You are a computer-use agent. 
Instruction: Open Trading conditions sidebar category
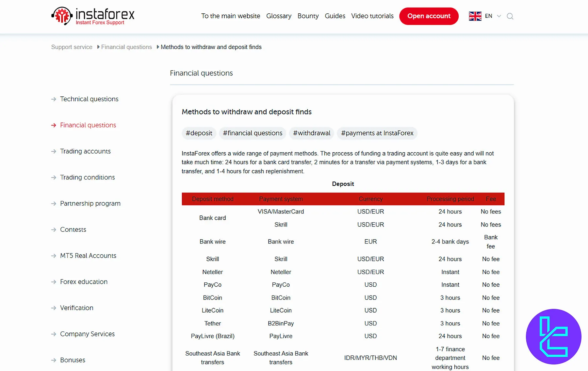[87, 177]
